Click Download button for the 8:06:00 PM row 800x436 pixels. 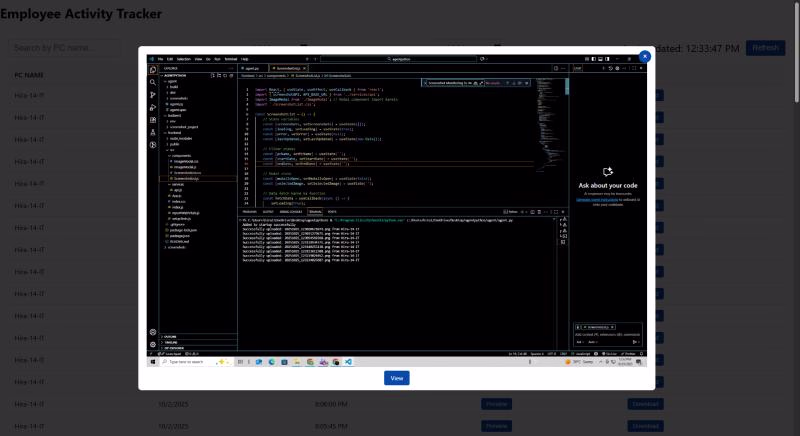pos(645,404)
